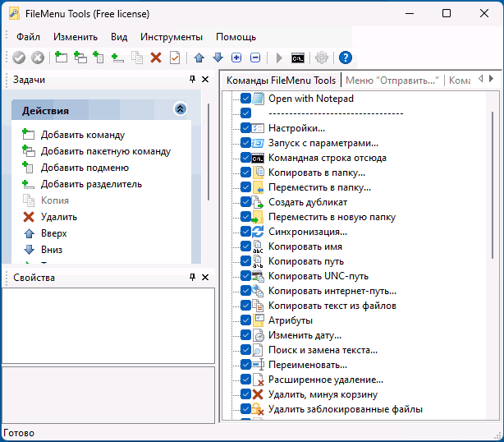Open the Файл menu
504x442 pixels.
click(x=28, y=37)
